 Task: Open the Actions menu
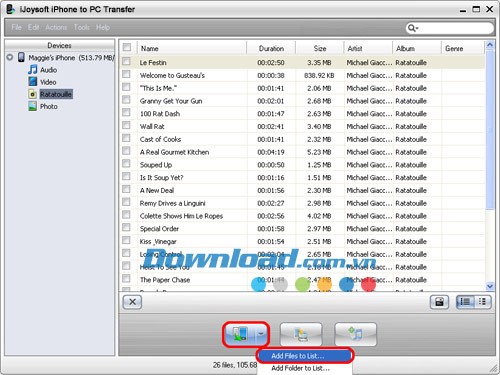coord(56,27)
